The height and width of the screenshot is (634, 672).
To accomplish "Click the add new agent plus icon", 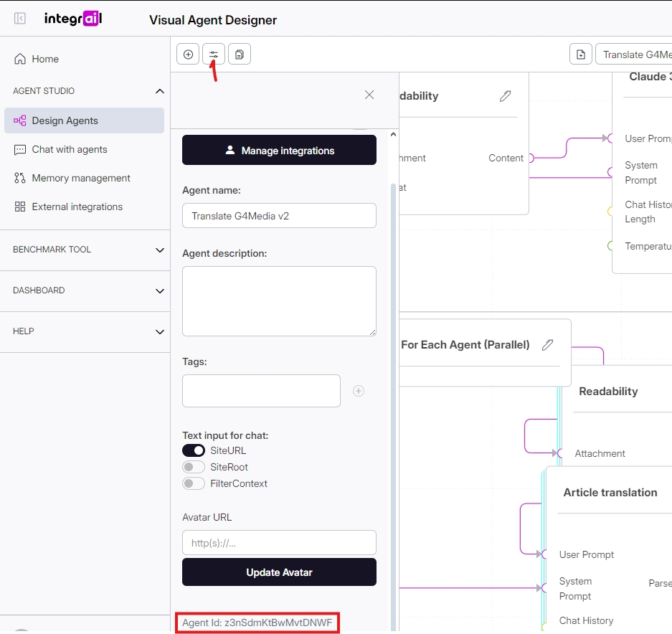I will [x=188, y=55].
